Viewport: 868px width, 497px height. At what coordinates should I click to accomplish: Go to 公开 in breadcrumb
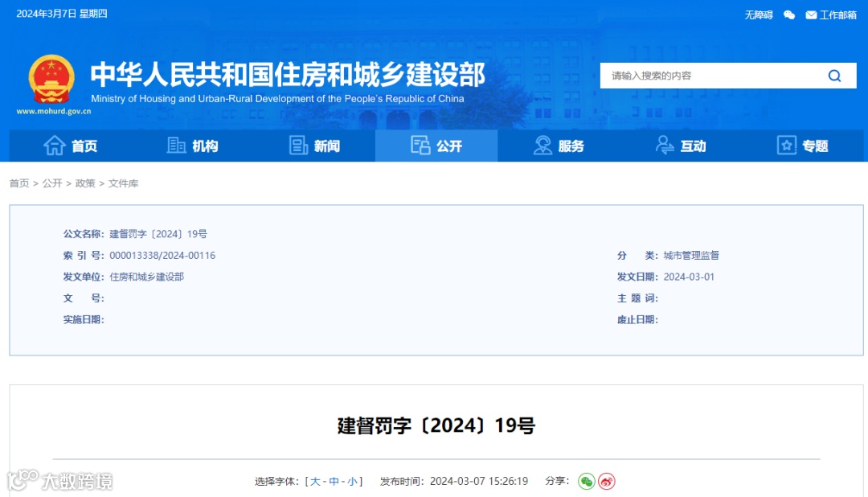point(52,183)
